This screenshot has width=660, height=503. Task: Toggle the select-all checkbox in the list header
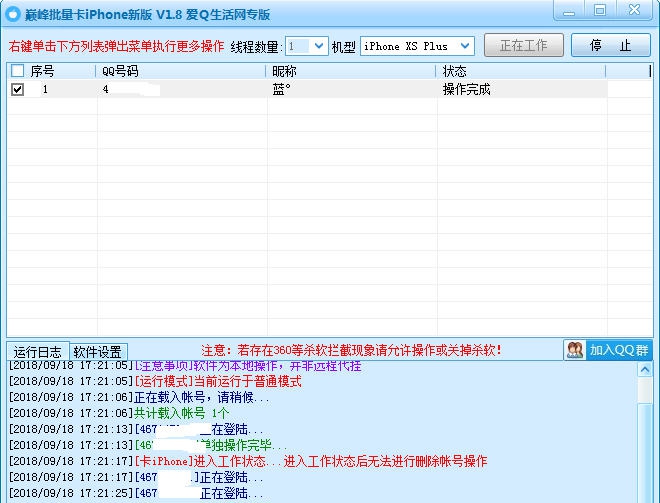pyautogui.click(x=17, y=71)
